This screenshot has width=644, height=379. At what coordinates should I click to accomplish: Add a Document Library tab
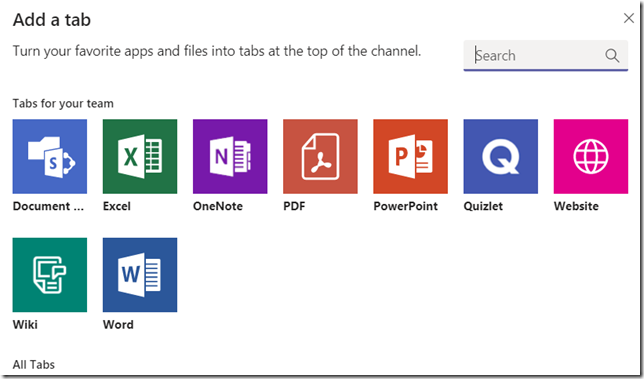pyautogui.click(x=50, y=156)
